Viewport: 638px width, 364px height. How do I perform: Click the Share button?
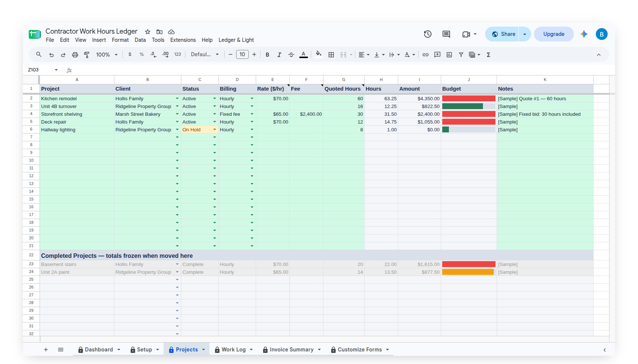point(503,34)
